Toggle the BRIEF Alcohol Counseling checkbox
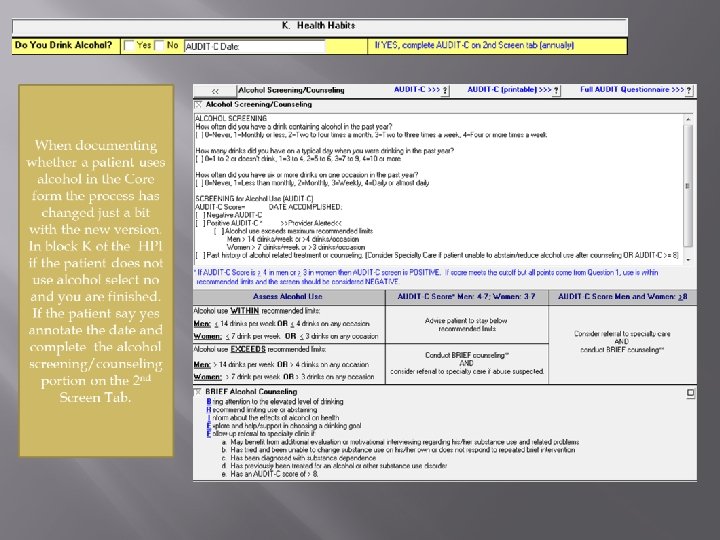The width and height of the screenshot is (720, 540). point(198,392)
